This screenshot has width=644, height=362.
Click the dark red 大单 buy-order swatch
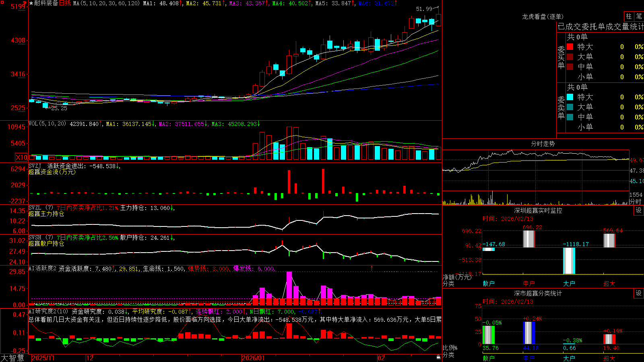coord(570,57)
